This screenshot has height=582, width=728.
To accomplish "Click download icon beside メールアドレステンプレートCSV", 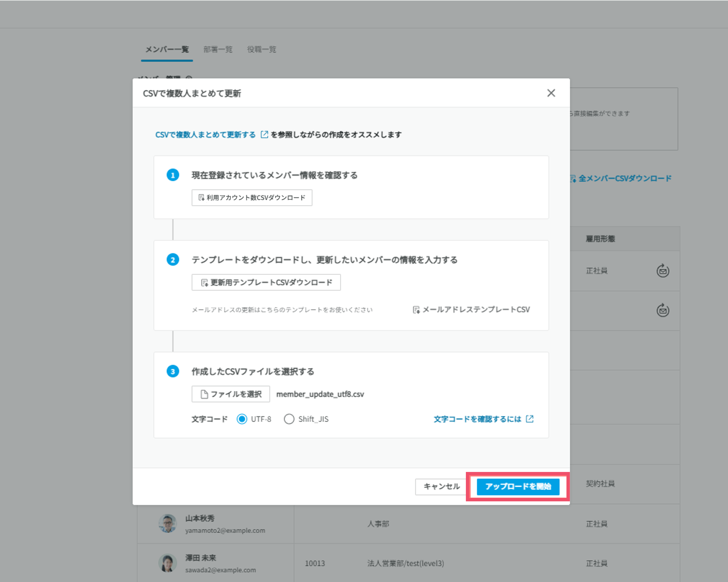I will (416, 310).
